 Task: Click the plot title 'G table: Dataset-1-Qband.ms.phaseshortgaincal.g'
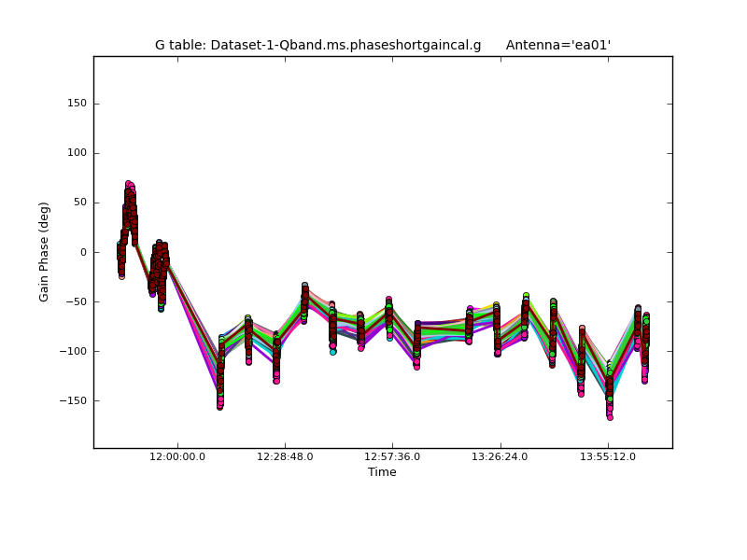(x=317, y=45)
